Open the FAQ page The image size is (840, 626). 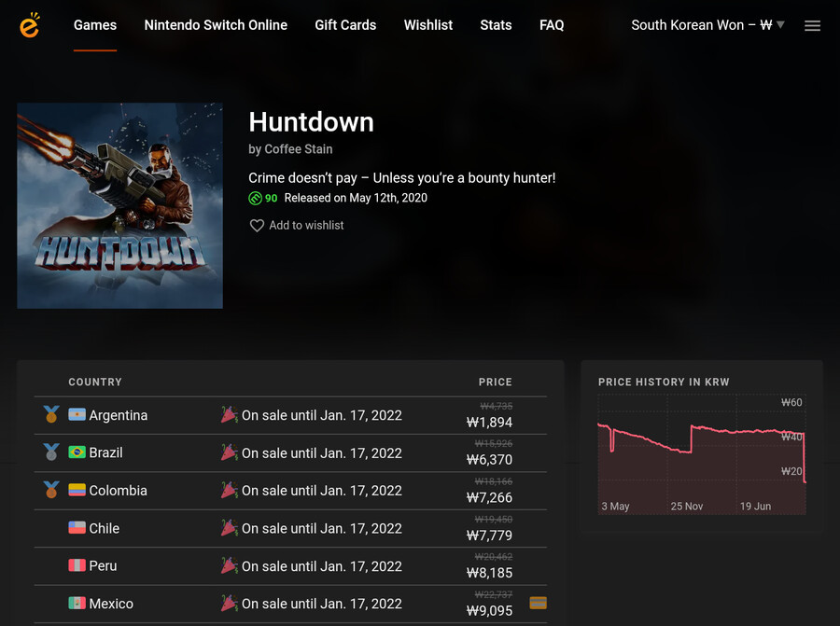(552, 25)
